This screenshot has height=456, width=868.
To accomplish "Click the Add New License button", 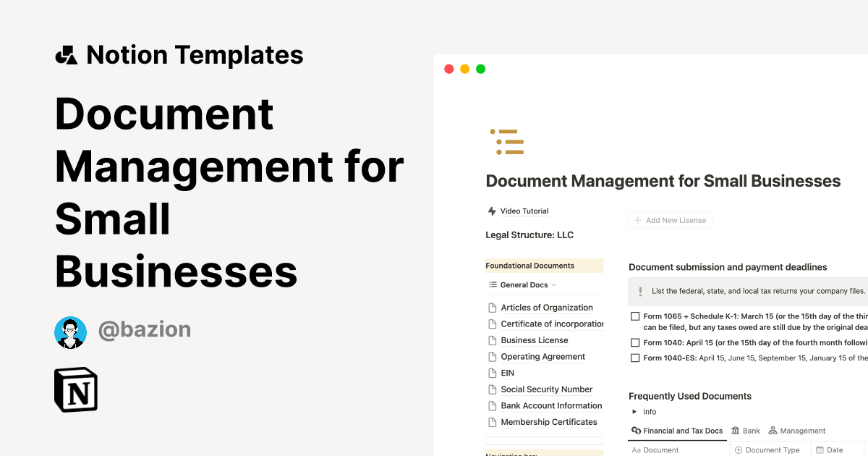I will point(670,220).
